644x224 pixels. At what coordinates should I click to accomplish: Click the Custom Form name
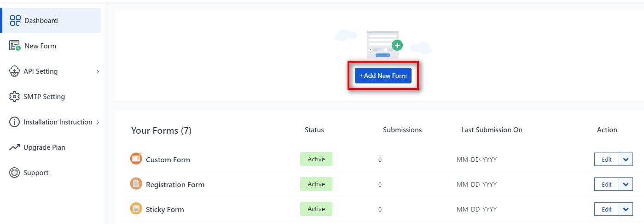pos(168,160)
